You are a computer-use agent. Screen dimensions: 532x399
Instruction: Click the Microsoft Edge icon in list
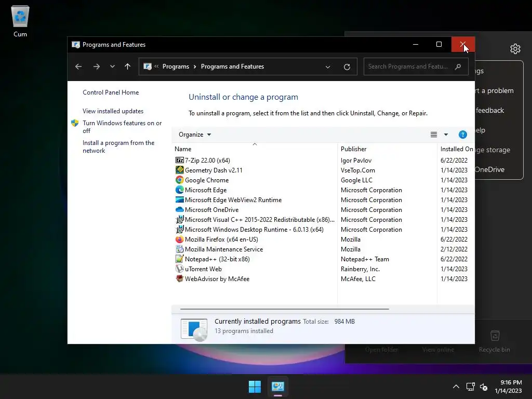pyautogui.click(x=179, y=190)
